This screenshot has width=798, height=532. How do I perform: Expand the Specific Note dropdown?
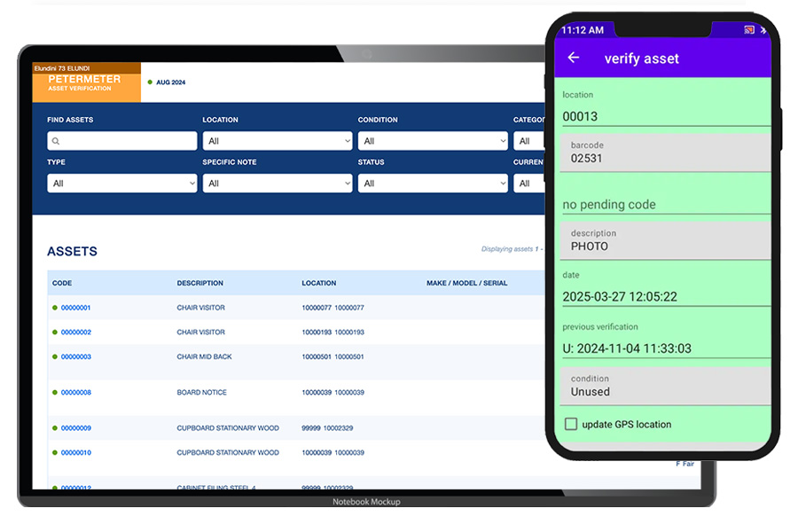tap(277, 184)
